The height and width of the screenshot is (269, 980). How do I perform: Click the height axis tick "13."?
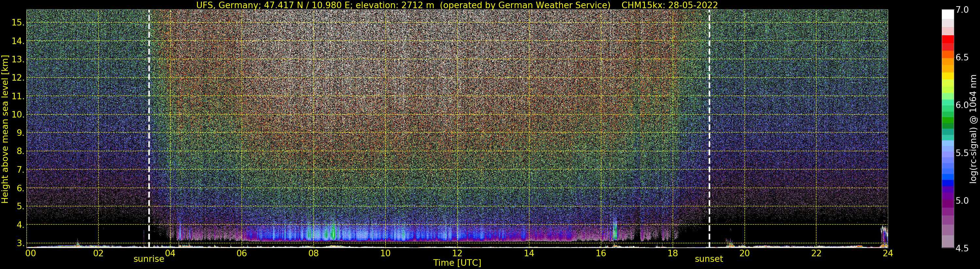pos(18,59)
